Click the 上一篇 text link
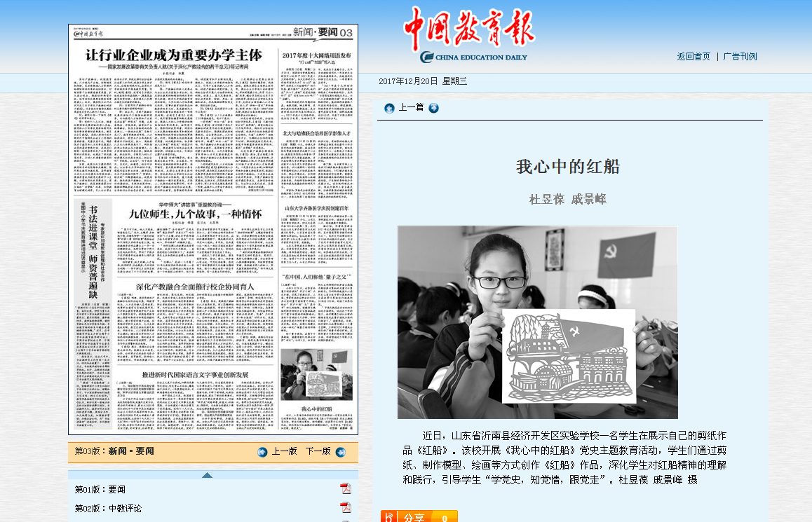The width and height of the screenshot is (812, 522). (x=411, y=108)
